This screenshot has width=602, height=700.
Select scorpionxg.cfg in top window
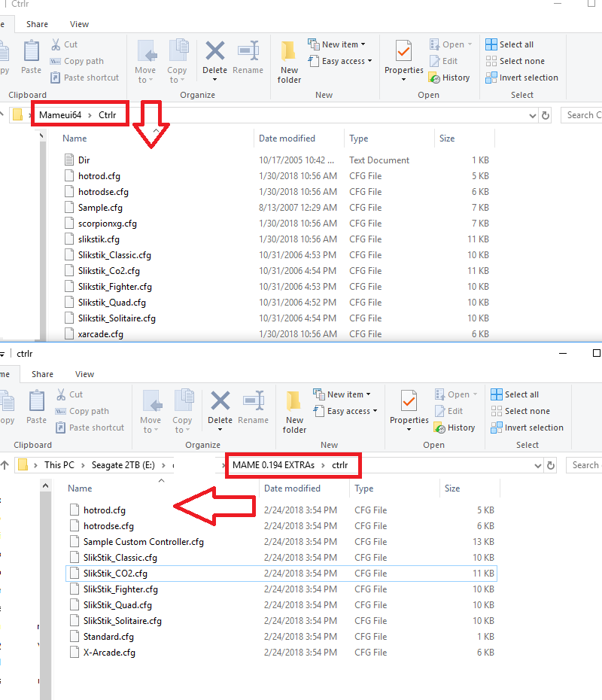(x=107, y=224)
